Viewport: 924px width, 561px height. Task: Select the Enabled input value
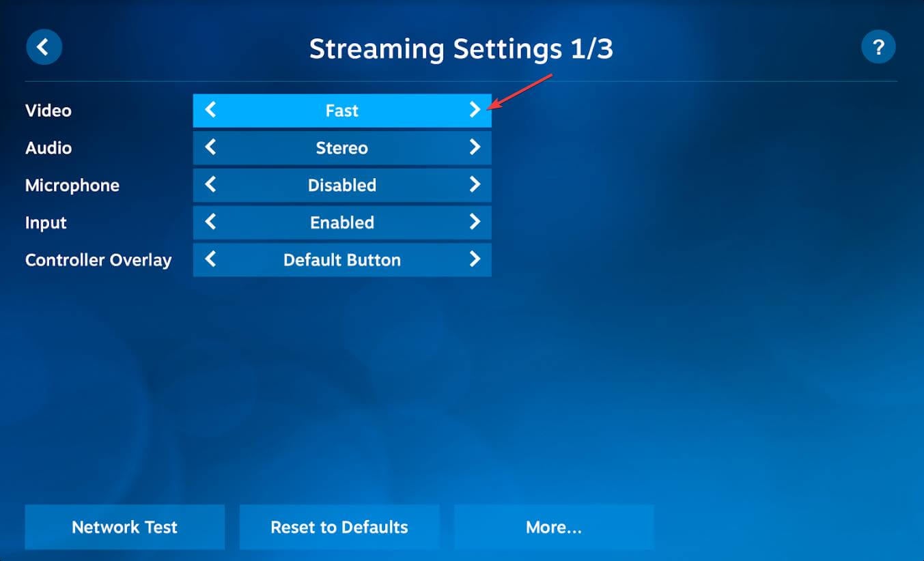pyautogui.click(x=342, y=223)
